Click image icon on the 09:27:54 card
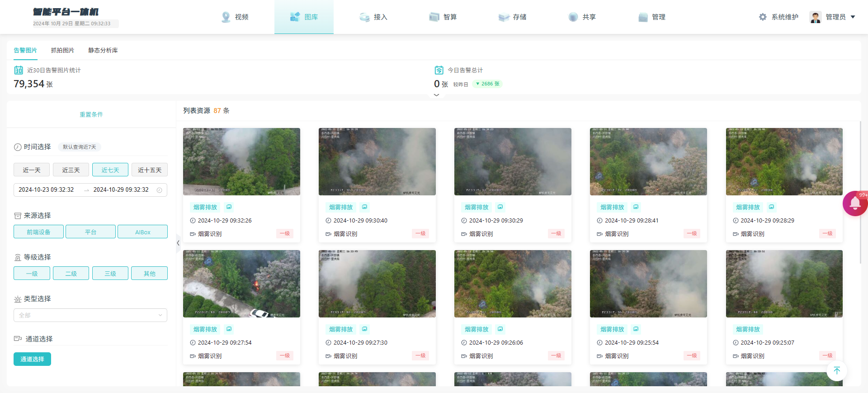 (x=229, y=329)
